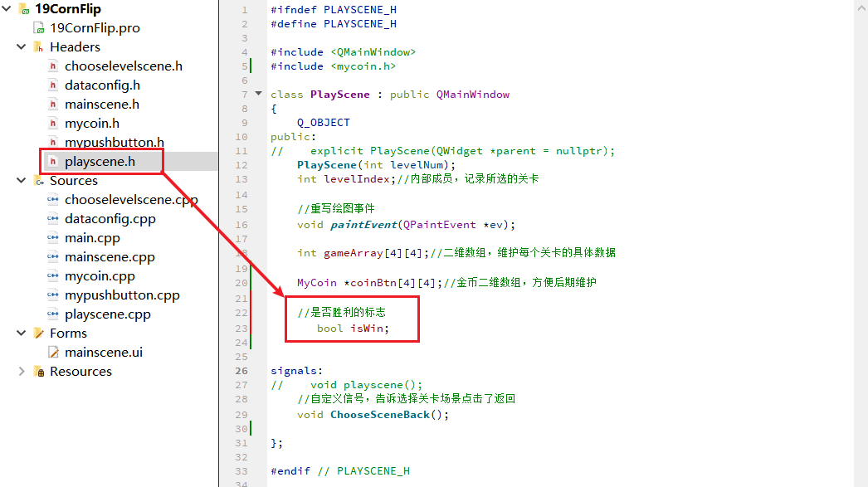
Task: Click the 19CornFlip project icon
Action: coord(24,9)
